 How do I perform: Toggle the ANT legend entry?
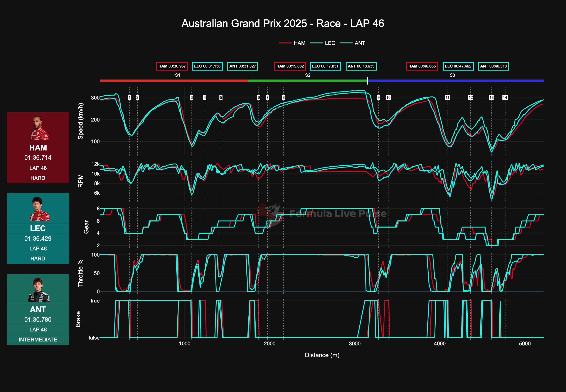tap(352, 43)
